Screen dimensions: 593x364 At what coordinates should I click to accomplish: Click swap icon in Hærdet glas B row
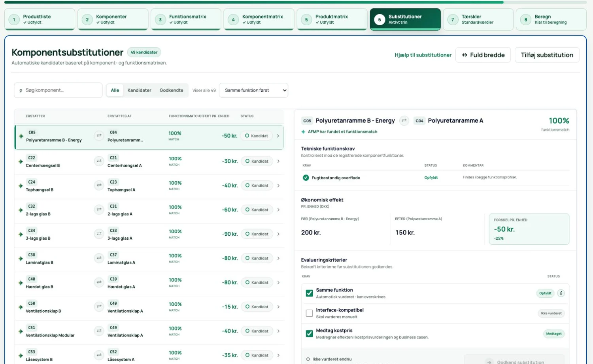(99, 282)
